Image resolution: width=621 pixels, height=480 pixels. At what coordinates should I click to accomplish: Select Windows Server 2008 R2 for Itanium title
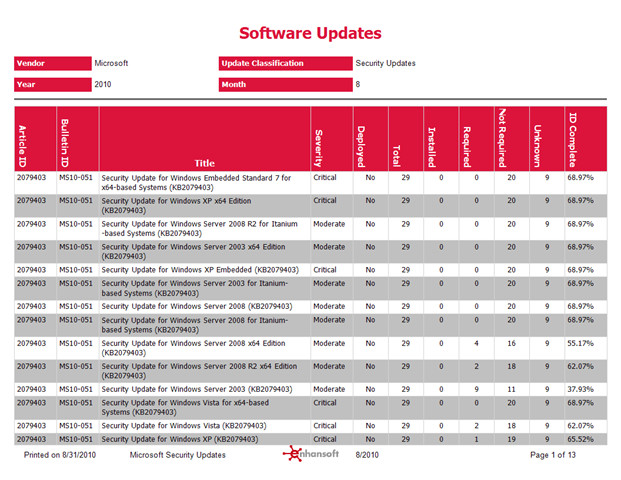click(200, 229)
